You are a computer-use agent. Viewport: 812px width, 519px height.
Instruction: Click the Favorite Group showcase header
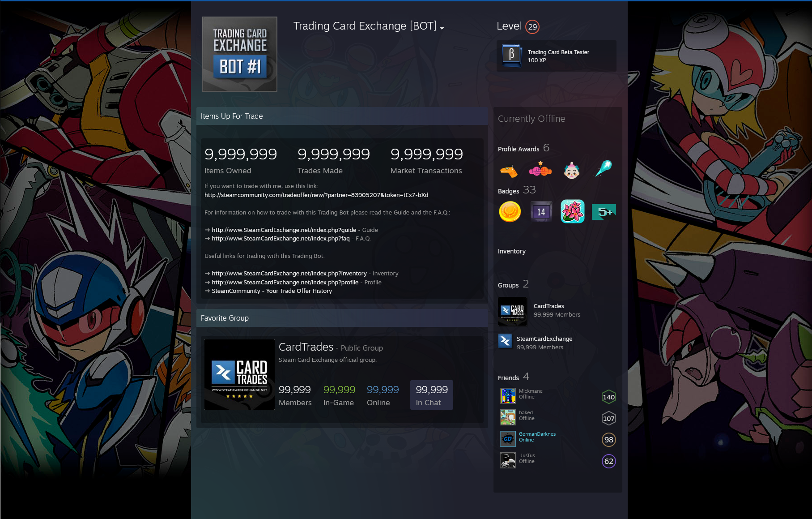(342, 318)
